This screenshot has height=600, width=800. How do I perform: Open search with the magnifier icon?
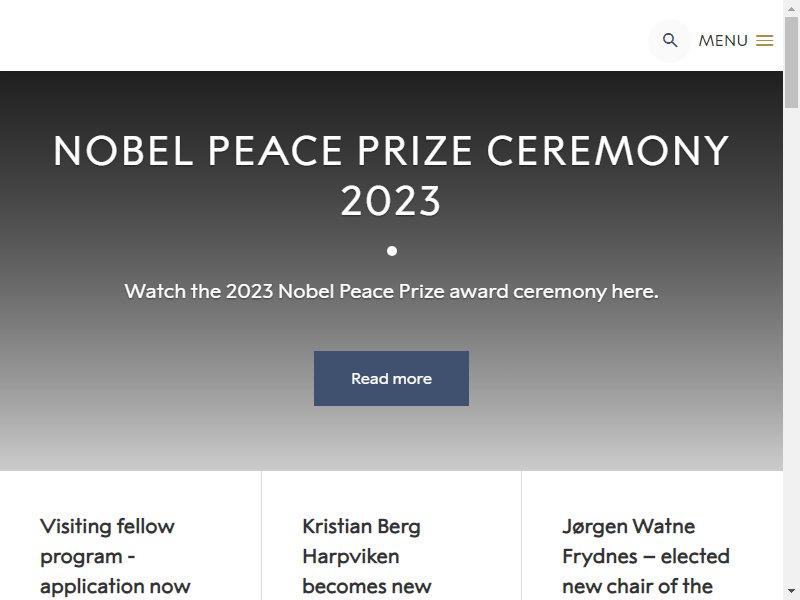coord(669,40)
